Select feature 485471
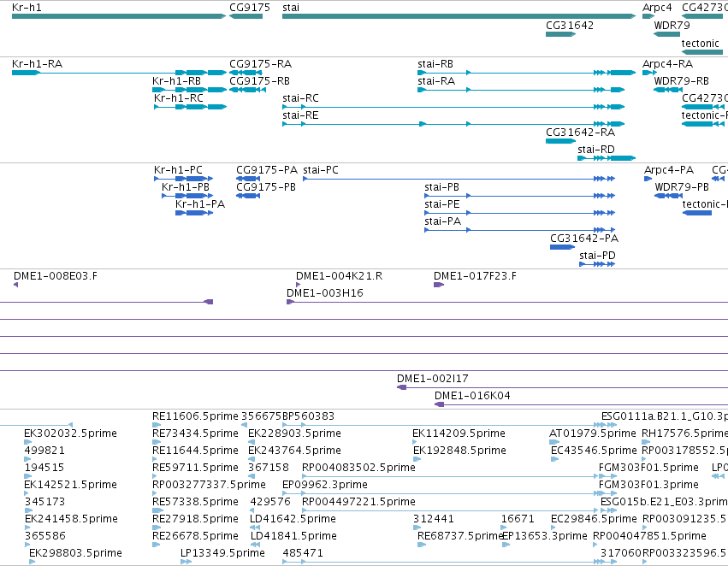 449,562
